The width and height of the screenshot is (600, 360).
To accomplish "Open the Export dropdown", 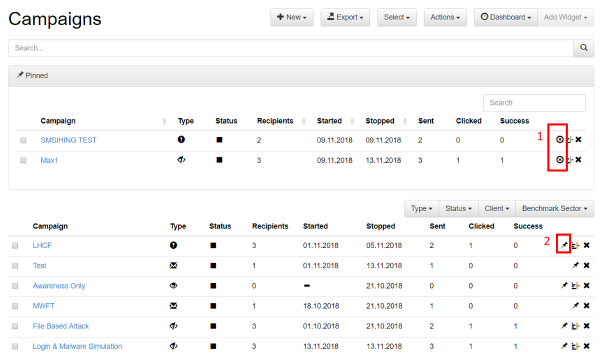I will tap(345, 17).
